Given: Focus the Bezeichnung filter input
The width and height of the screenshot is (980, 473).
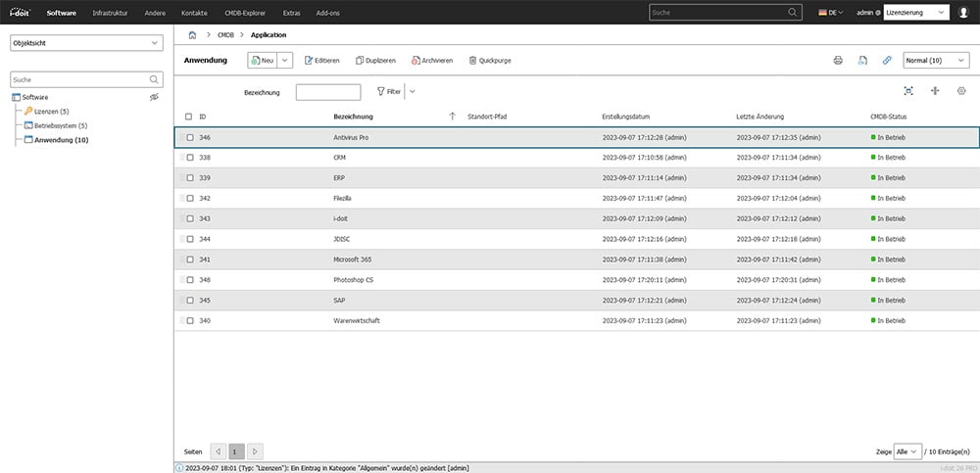Looking at the screenshot, I should [328, 92].
